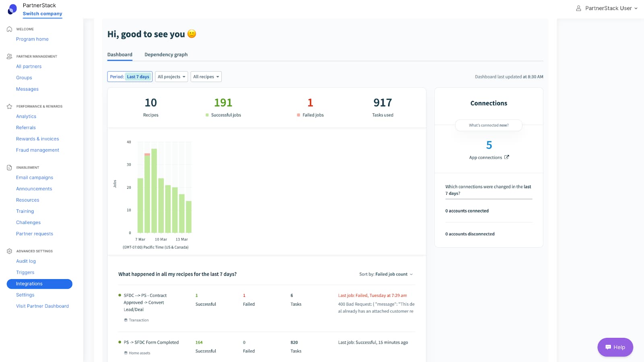This screenshot has height=362, width=644.
Task: Switch to the Dependency graph tab
Action: 166,54
